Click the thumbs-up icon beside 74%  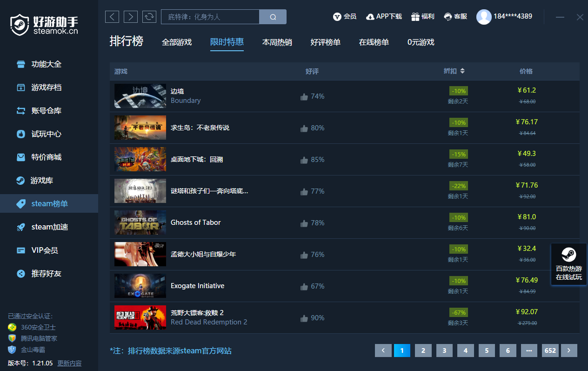[304, 97]
